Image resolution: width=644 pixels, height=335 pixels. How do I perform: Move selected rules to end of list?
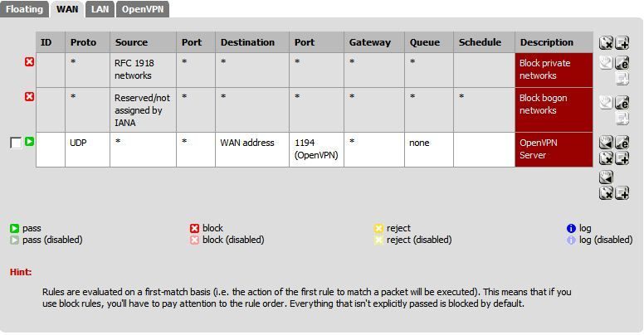click(606, 177)
